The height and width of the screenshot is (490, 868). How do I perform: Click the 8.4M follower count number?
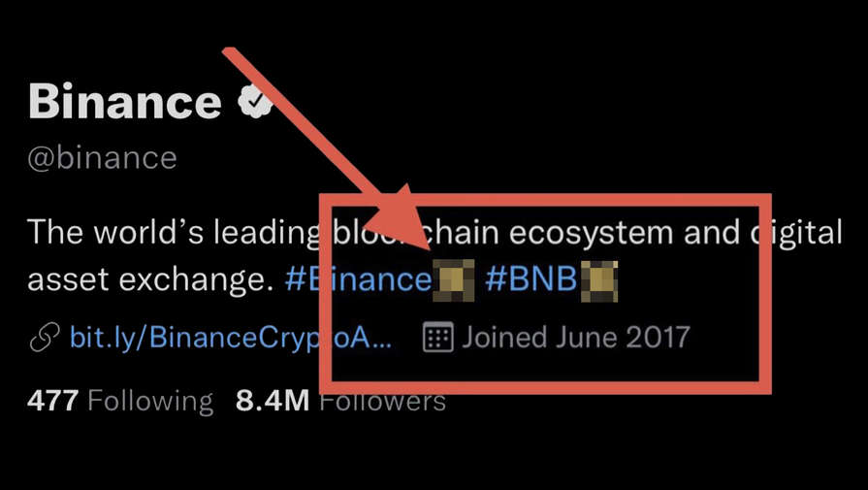click(273, 401)
